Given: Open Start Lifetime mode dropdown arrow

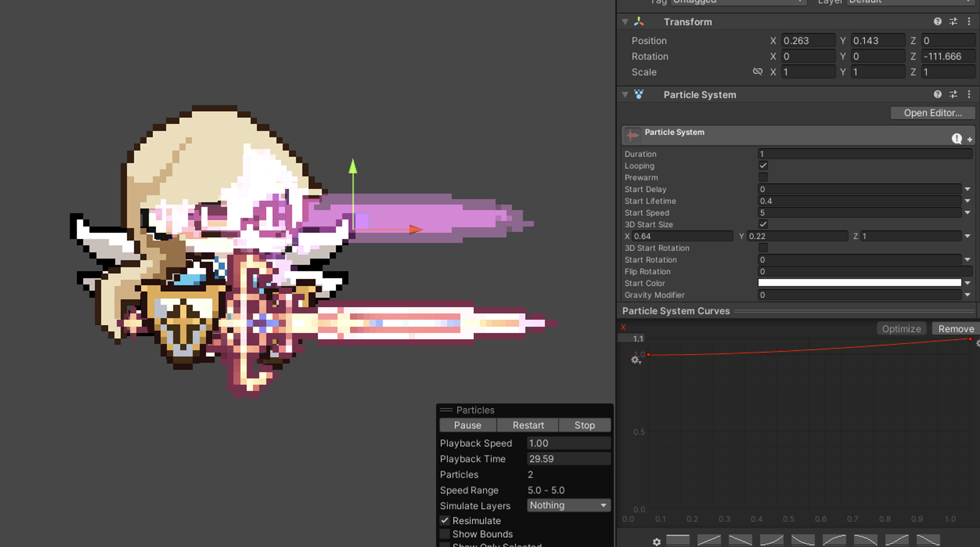Looking at the screenshot, I should (x=968, y=201).
